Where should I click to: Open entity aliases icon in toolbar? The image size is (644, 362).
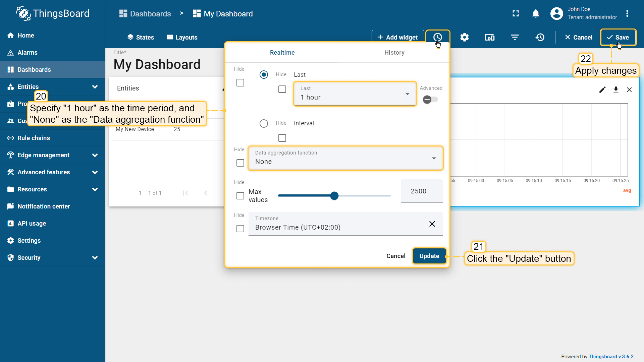489,37
